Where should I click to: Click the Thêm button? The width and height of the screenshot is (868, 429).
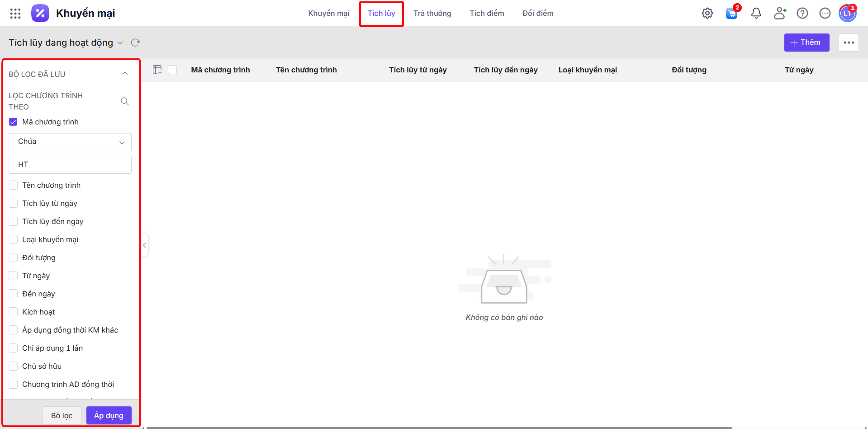pyautogui.click(x=806, y=43)
